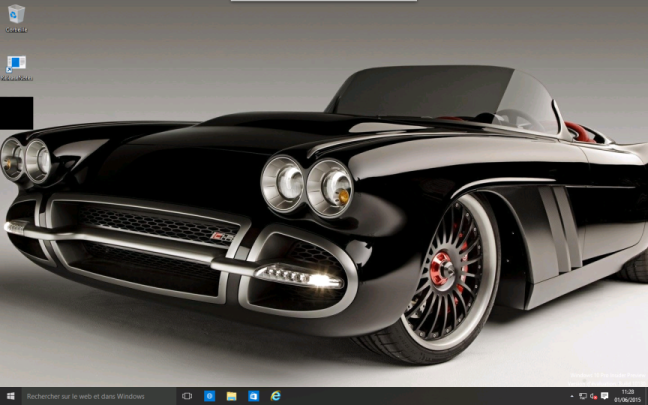Click the Show Desktop strip at taskbar end
648x405 pixels.
[646, 396]
